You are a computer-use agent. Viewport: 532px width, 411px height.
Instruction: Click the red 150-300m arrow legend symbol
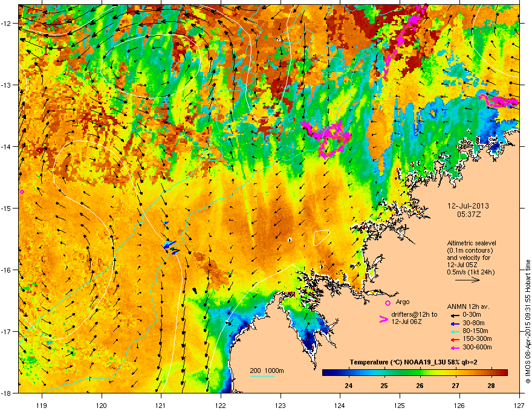[x=454, y=340]
